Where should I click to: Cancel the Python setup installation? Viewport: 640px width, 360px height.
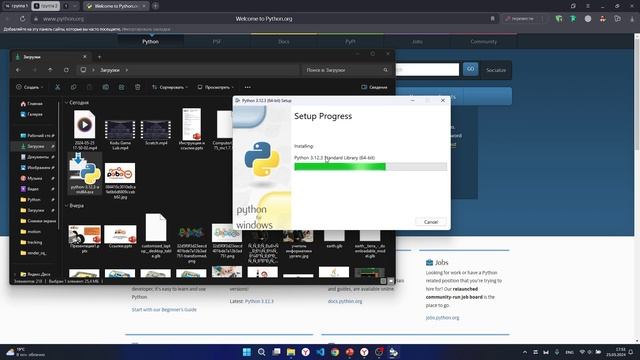(x=431, y=222)
